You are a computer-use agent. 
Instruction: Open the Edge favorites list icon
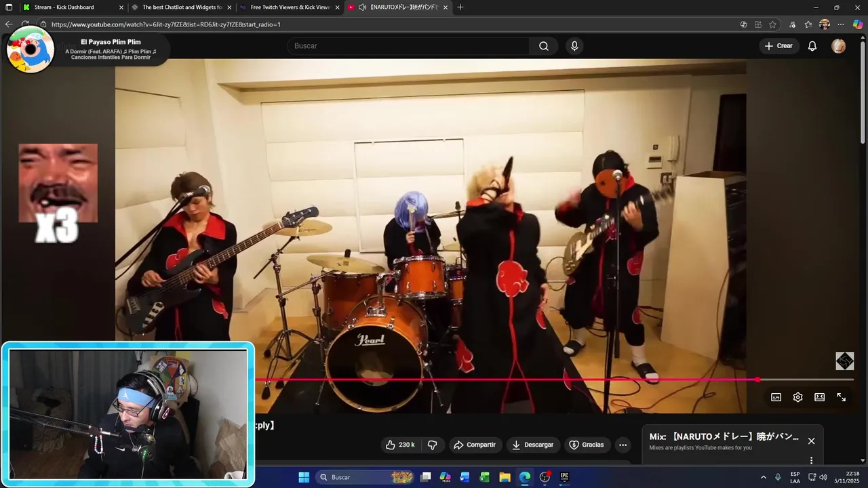click(808, 24)
